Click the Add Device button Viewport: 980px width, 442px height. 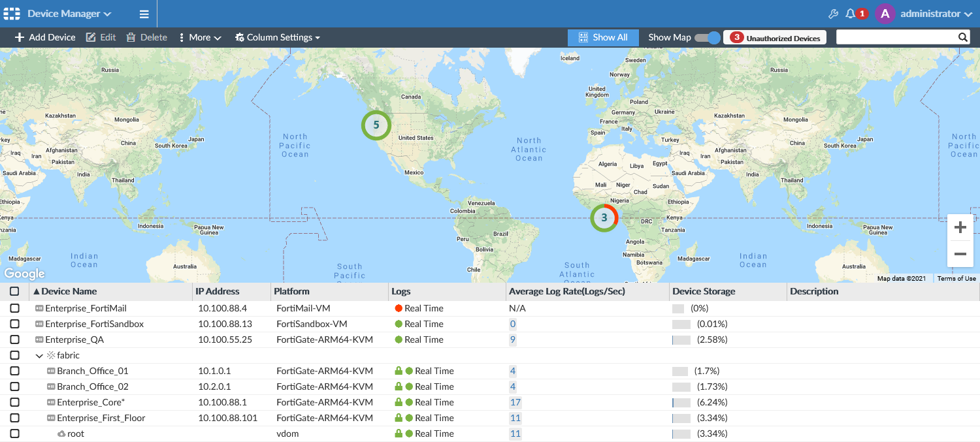(45, 37)
